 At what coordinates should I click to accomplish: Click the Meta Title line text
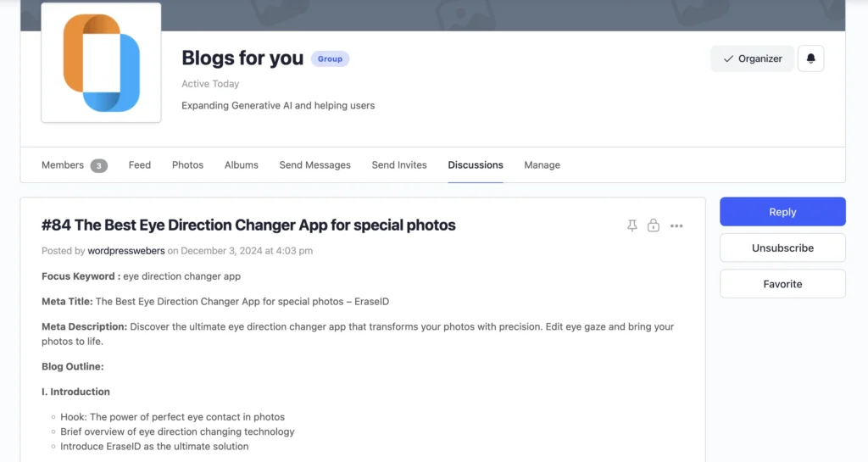pos(215,302)
